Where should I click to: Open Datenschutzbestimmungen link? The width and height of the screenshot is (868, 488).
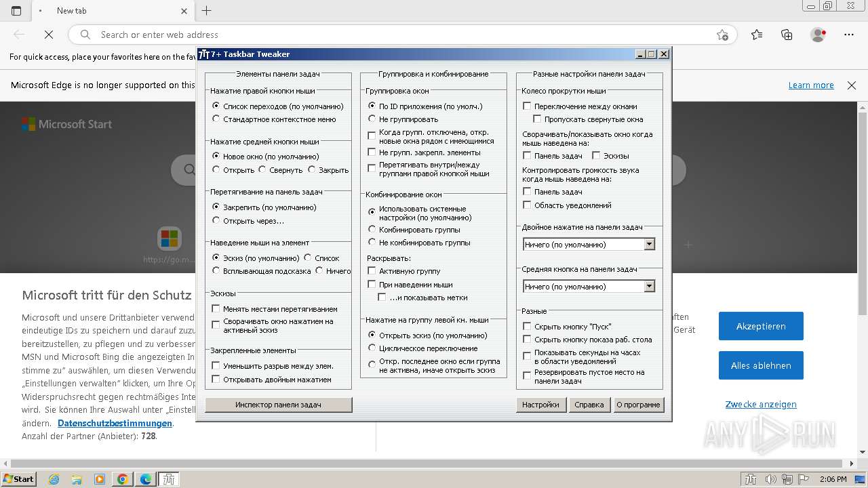pyautogui.click(x=115, y=423)
